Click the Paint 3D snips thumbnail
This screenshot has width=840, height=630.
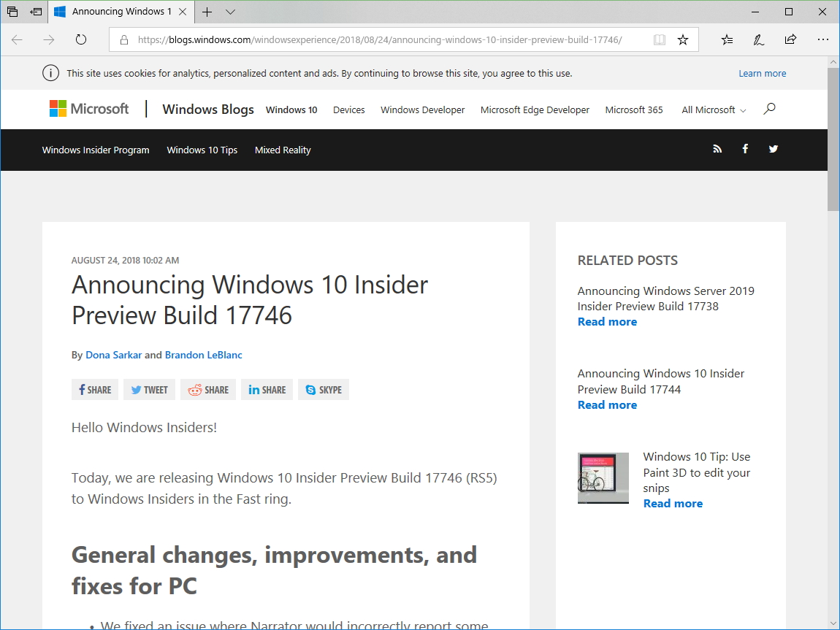pyautogui.click(x=603, y=478)
